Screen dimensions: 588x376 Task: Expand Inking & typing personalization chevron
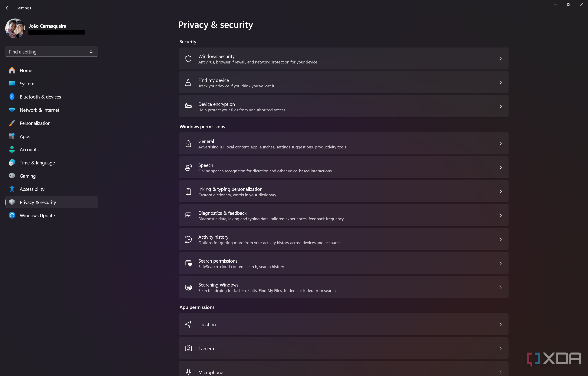point(500,191)
